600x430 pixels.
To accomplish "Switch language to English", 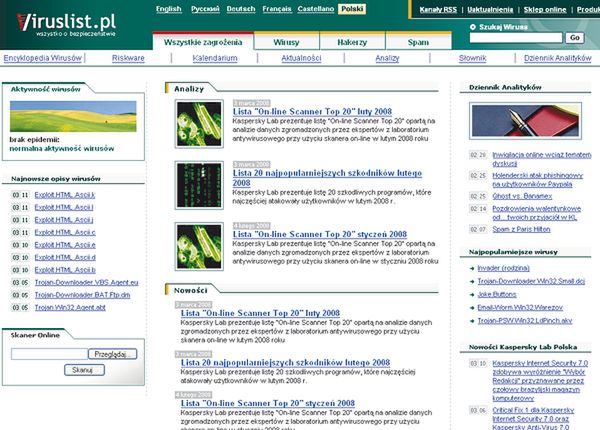I will (x=169, y=9).
